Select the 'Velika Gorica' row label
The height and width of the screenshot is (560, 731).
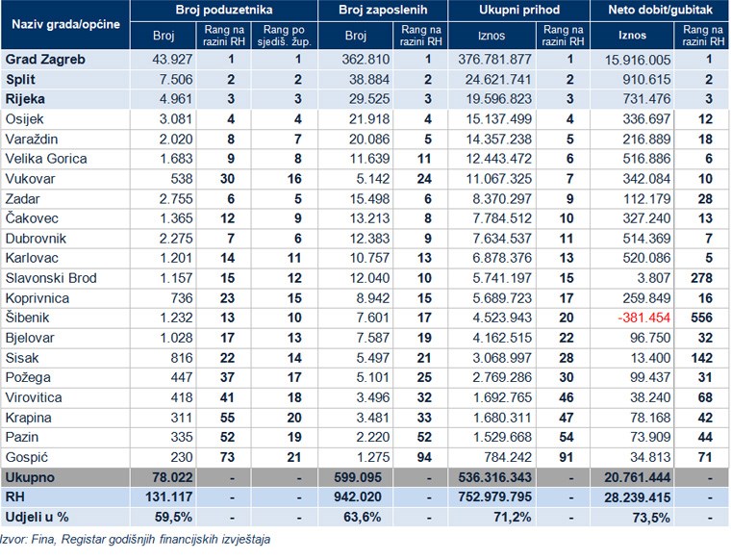46,159
